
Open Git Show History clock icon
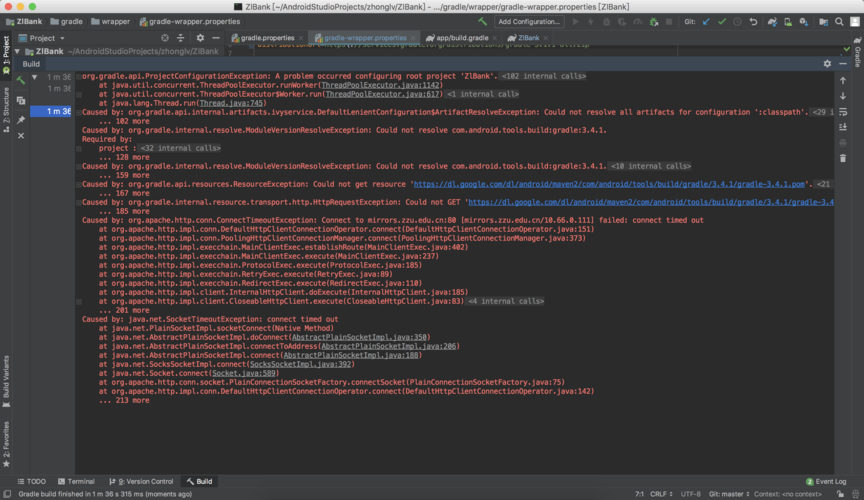(x=737, y=21)
